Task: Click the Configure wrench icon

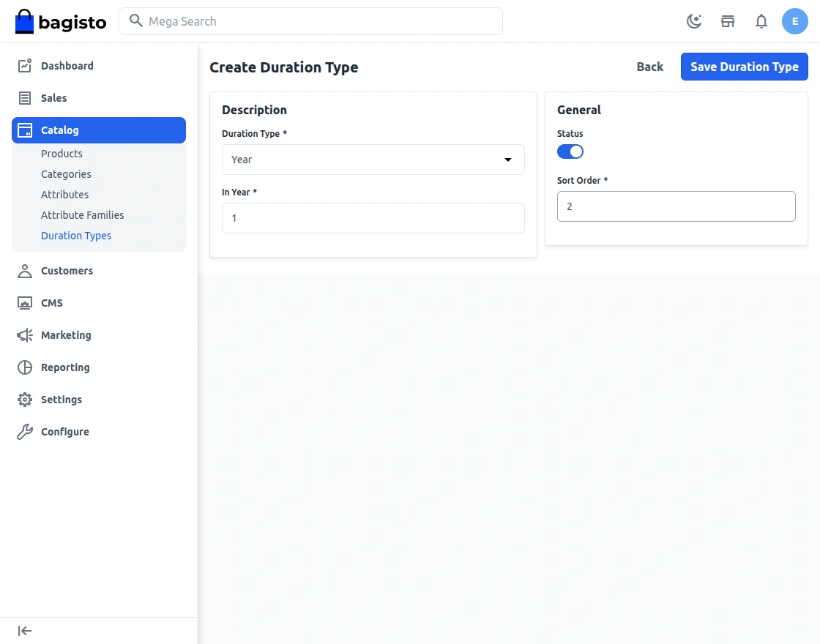Action: 25,432
